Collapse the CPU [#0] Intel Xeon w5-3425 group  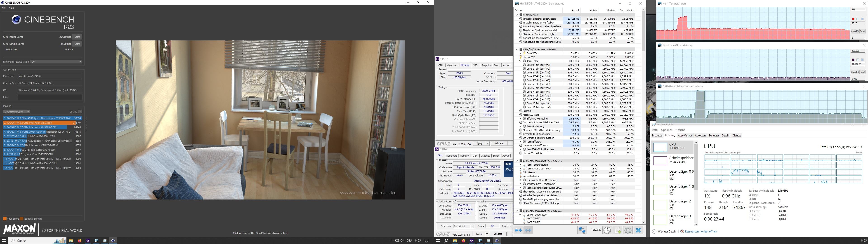coord(517,49)
